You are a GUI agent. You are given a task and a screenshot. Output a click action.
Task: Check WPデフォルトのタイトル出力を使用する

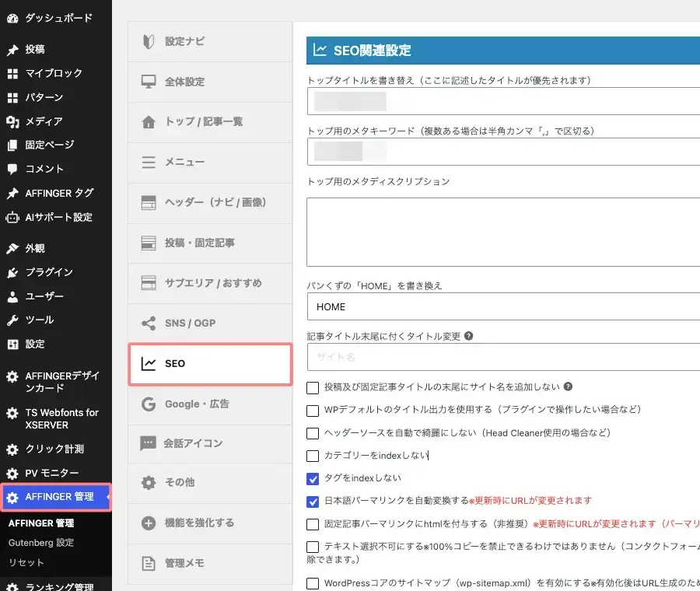[313, 411]
